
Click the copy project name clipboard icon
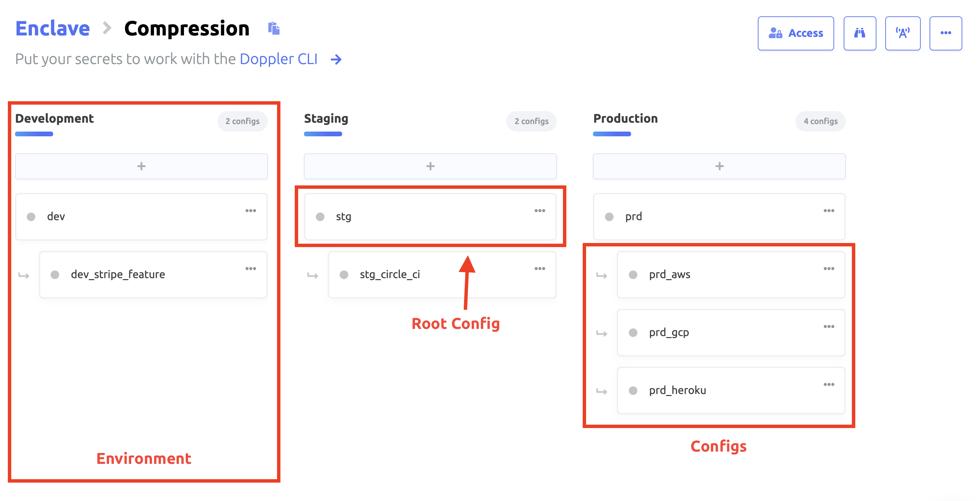[x=274, y=29]
